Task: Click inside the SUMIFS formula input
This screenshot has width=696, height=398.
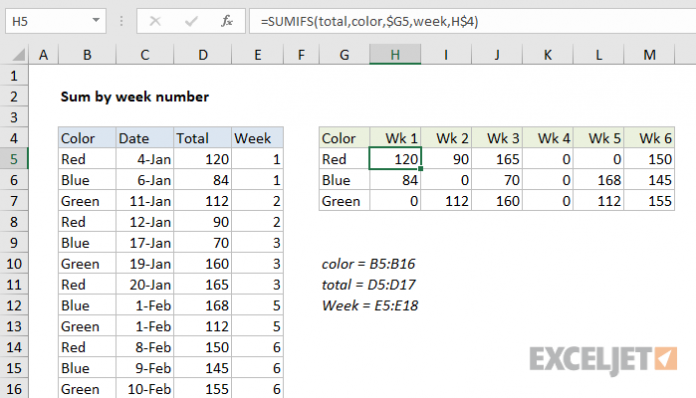Action: 472,21
